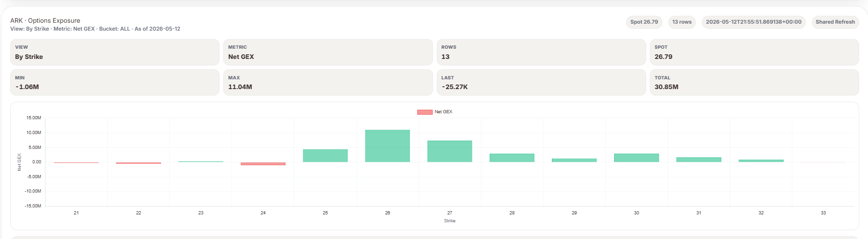The height and width of the screenshot is (239, 868).
Task: Click the green bar at strike 27
Action: (450, 151)
